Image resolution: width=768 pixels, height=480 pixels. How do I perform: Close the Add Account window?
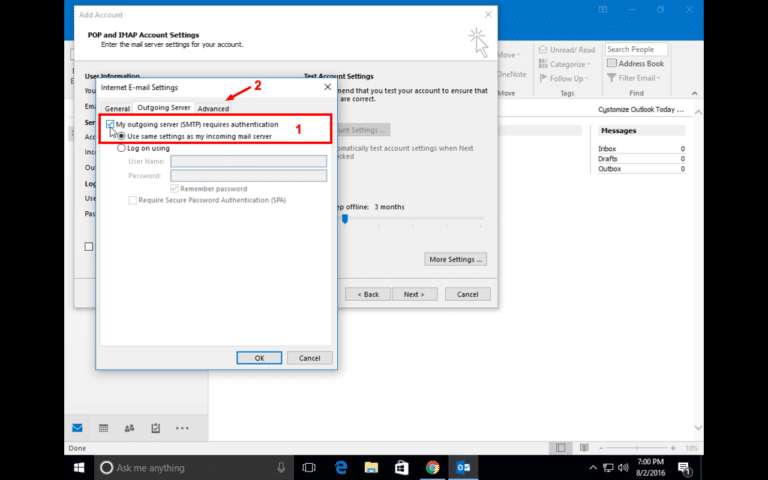click(488, 15)
